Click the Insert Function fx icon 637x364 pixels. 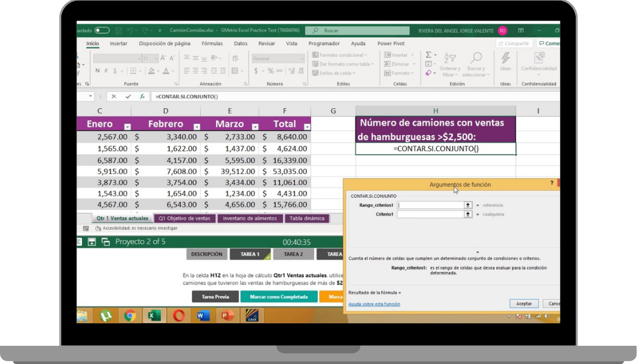pos(142,96)
